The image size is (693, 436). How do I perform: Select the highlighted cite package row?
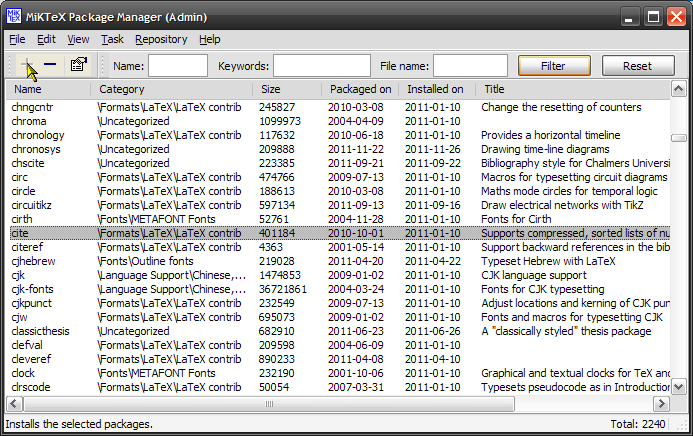[338, 233]
